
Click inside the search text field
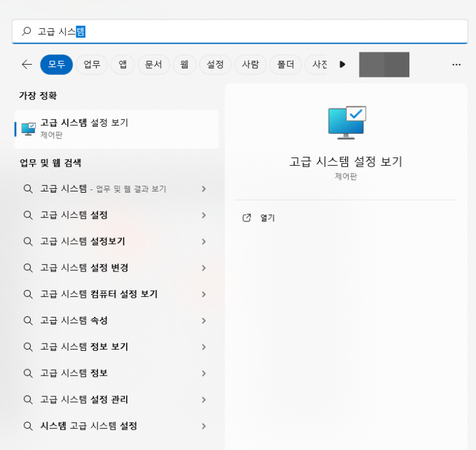coord(240,31)
